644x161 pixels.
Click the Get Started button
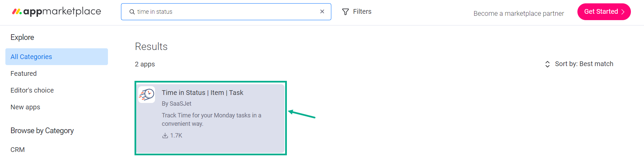click(604, 12)
